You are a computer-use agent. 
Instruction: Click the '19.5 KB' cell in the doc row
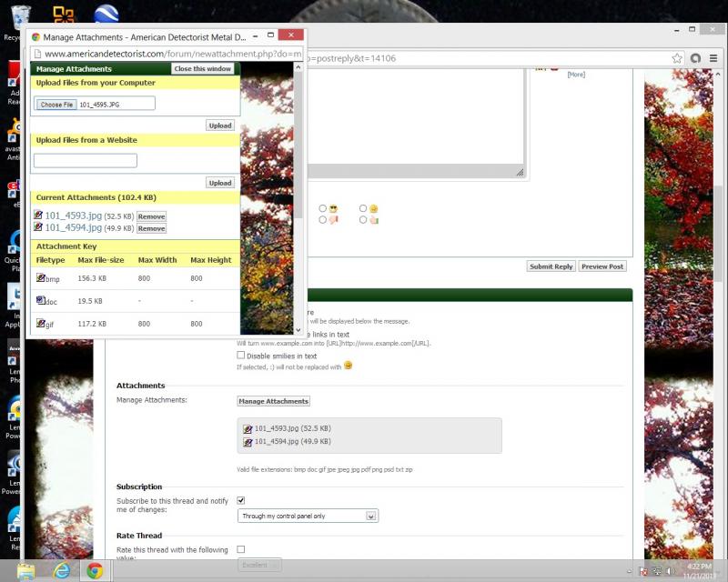pyautogui.click(x=90, y=301)
